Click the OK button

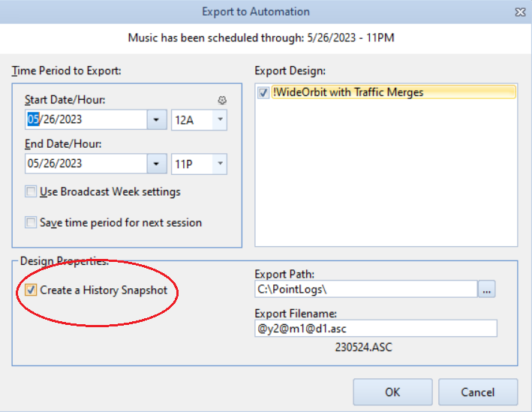click(392, 392)
